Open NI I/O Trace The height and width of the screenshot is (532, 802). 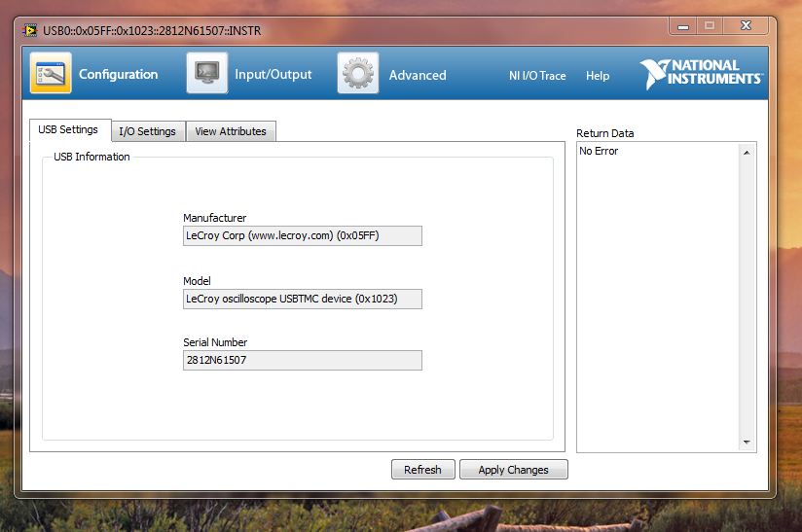[537, 76]
